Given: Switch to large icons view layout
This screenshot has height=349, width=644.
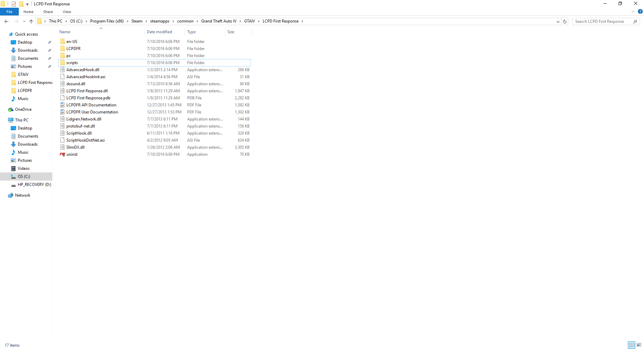Looking at the screenshot, I should pos(639,345).
